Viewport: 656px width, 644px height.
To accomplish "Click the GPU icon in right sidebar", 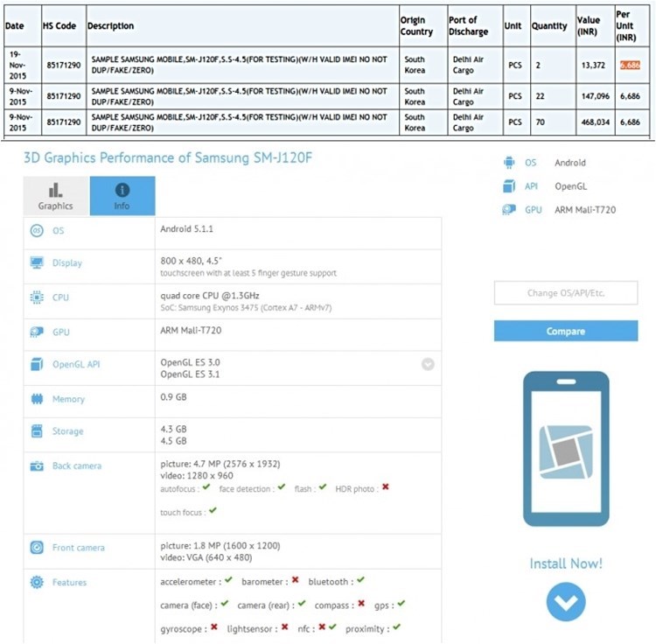I will pos(509,210).
